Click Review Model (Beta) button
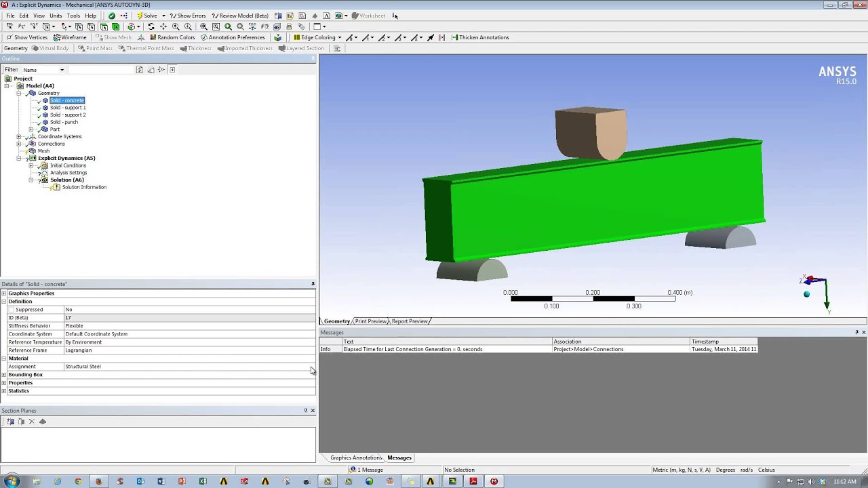 coord(240,16)
